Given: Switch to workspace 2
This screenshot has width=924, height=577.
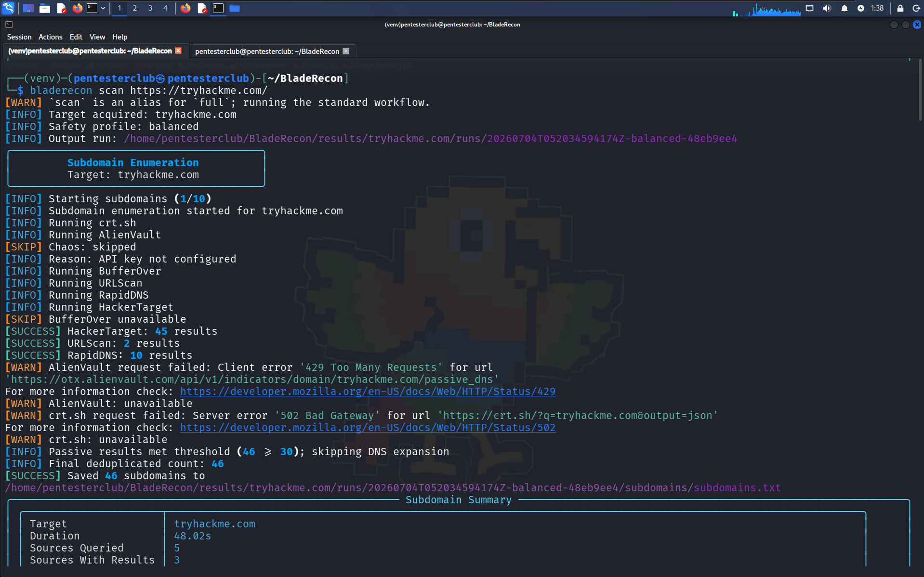Looking at the screenshot, I should pos(135,8).
